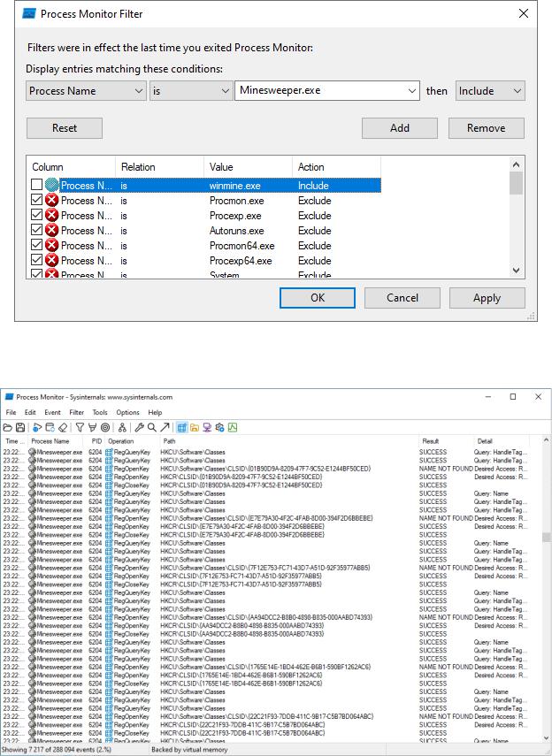Screen dimensions: 552x756
Task: Open the Include action dropdown
Action: pyautogui.click(x=490, y=91)
